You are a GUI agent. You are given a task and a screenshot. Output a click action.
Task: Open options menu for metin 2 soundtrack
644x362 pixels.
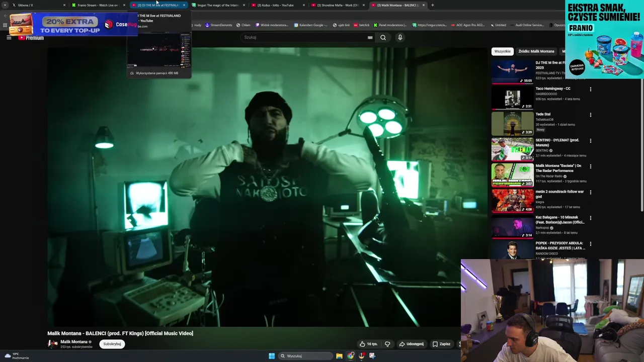[590, 193]
